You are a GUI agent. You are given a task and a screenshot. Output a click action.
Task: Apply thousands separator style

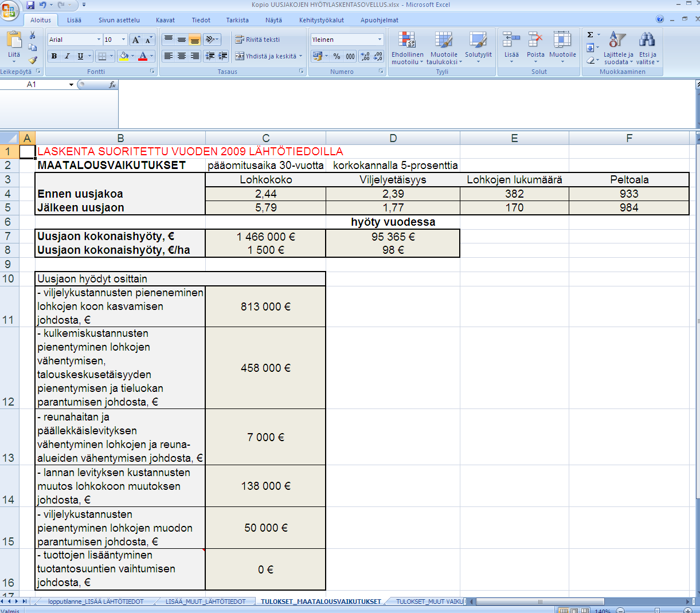350,56
